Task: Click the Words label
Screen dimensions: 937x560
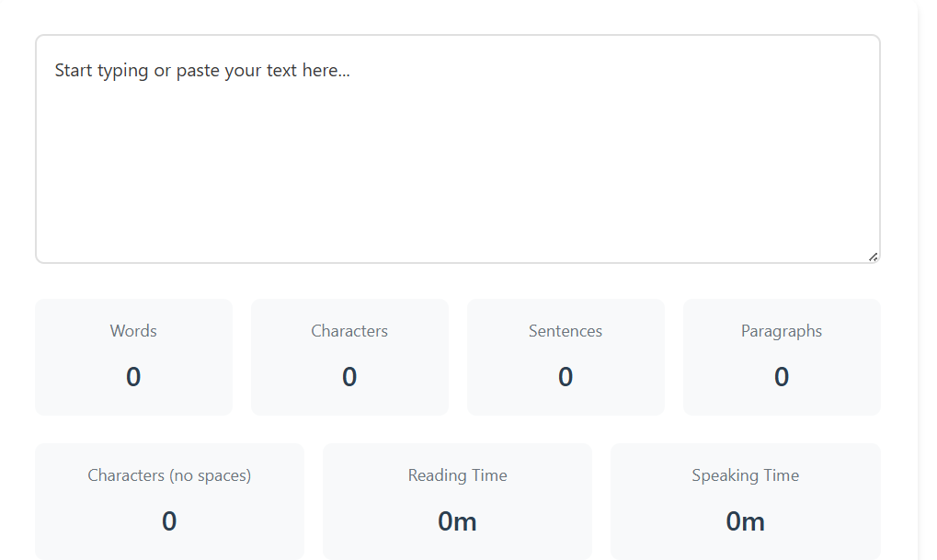Action: (133, 331)
